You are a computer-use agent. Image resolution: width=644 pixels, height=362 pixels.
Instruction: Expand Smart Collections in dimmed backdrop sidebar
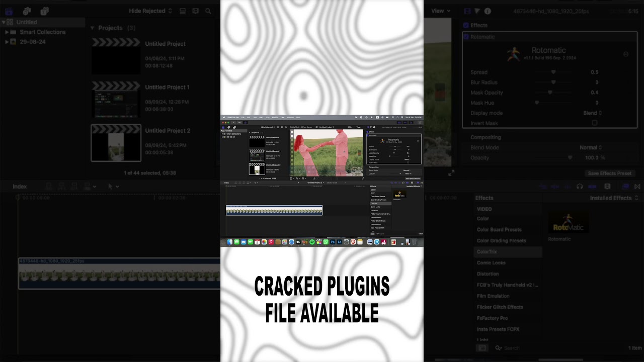[x=7, y=32]
